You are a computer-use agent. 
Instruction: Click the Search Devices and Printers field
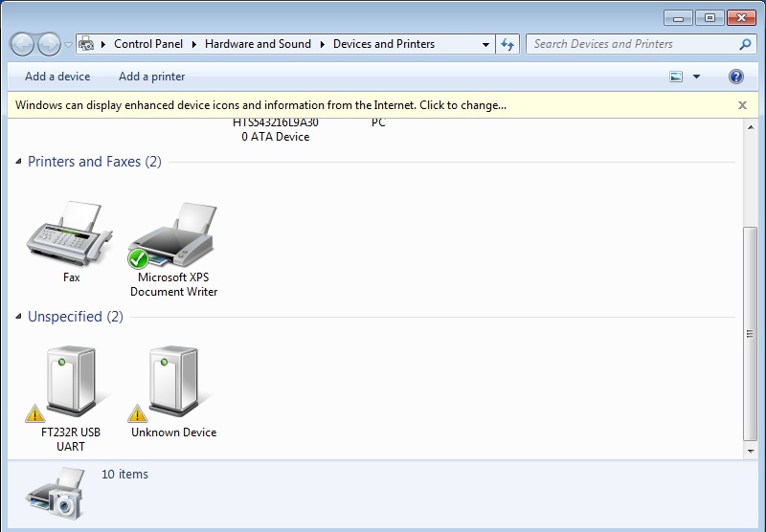632,44
